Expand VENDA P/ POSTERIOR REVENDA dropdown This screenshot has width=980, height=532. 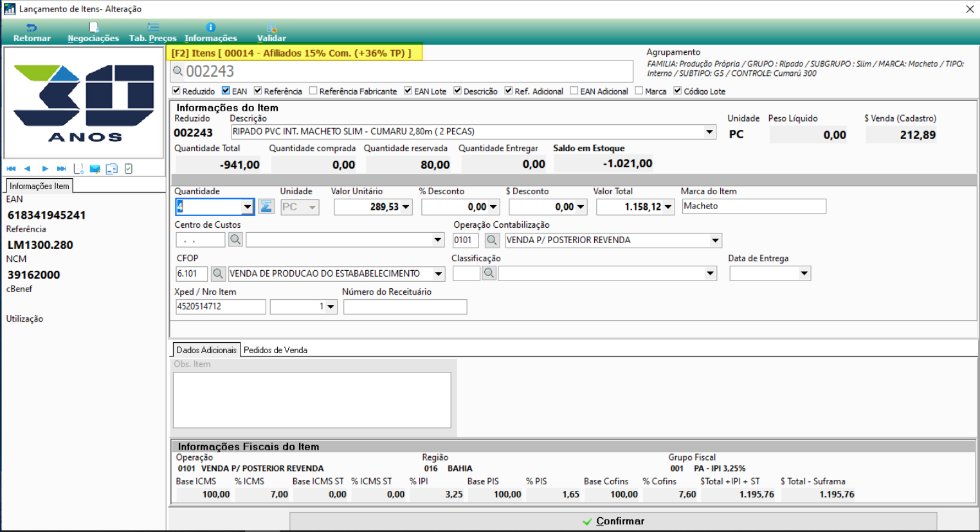715,240
